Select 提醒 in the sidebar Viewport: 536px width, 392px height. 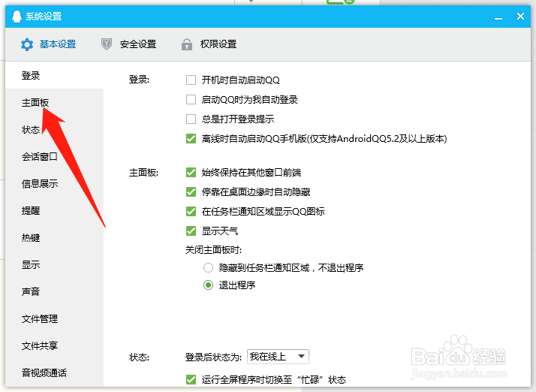54,211
